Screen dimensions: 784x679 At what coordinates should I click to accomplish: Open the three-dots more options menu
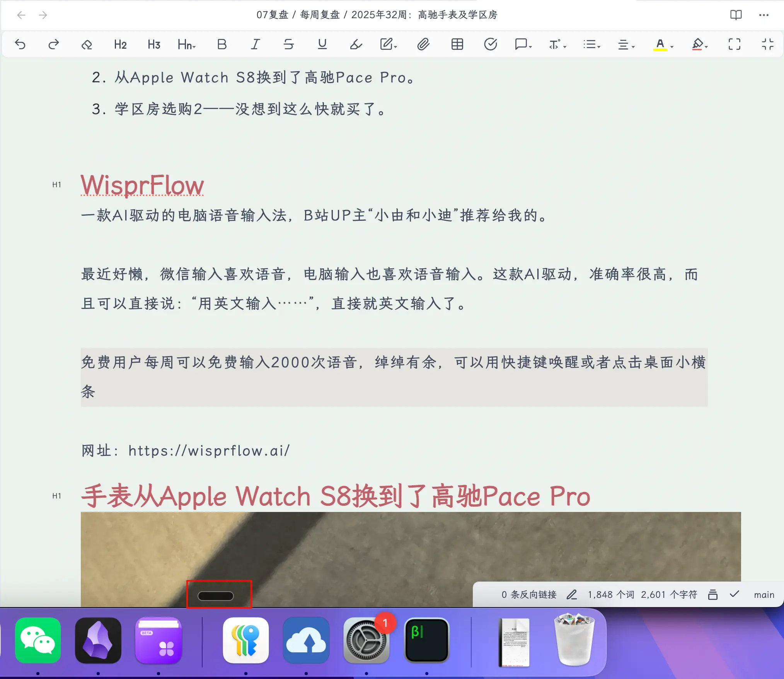pos(764,15)
